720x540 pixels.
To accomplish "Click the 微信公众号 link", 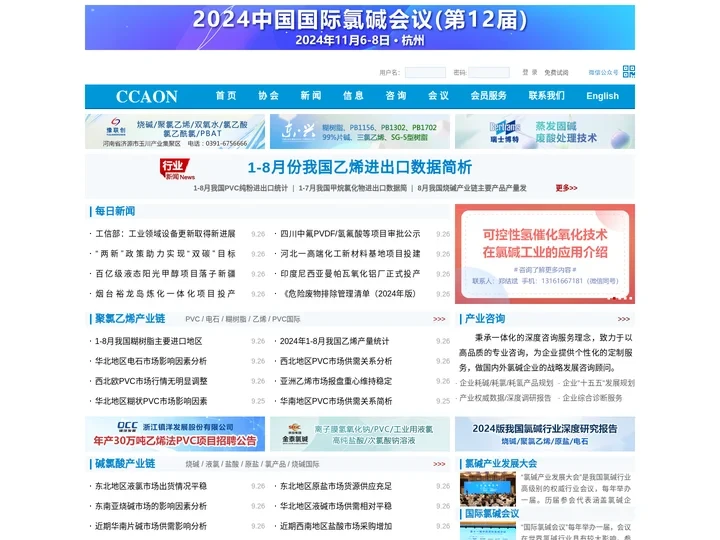I will (603, 73).
